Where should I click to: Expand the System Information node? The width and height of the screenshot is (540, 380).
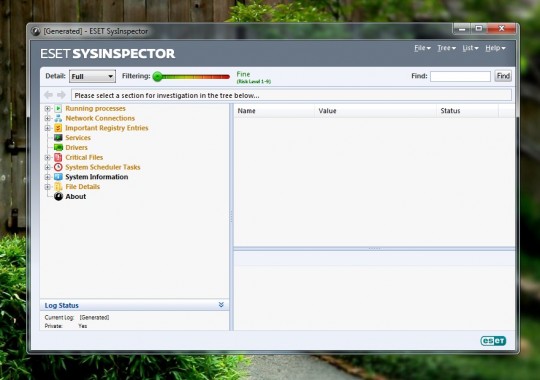pos(48,177)
